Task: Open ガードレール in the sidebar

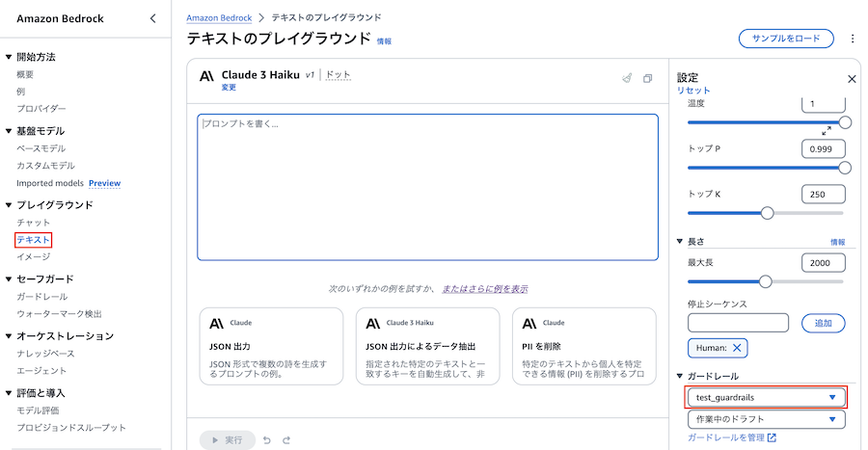Action: point(42,297)
